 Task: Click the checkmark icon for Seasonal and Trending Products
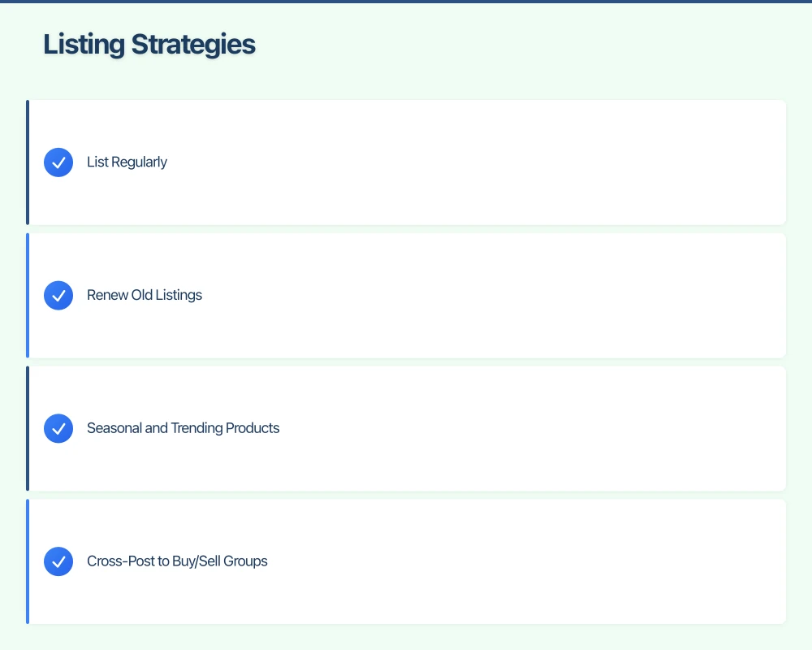[x=58, y=428]
